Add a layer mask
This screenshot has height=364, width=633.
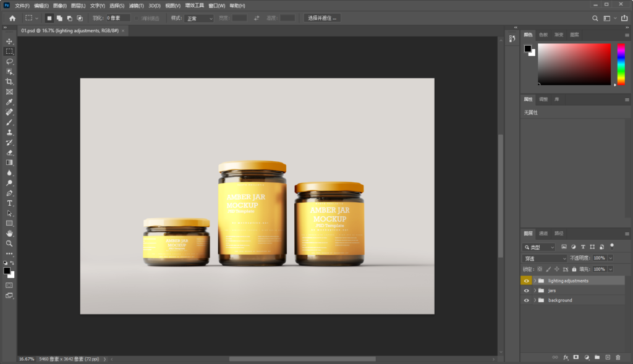coord(576,357)
